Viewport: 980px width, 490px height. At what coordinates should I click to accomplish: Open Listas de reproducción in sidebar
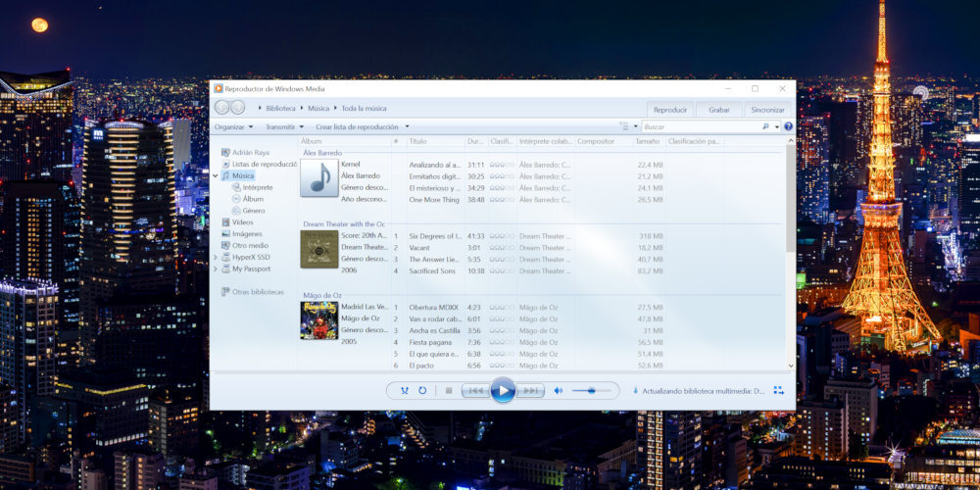coord(259,164)
